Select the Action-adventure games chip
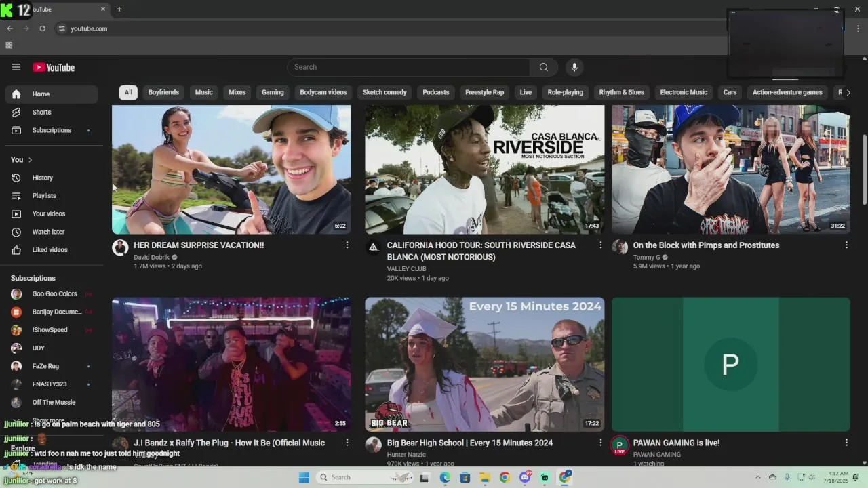868x488 pixels. pyautogui.click(x=787, y=92)
